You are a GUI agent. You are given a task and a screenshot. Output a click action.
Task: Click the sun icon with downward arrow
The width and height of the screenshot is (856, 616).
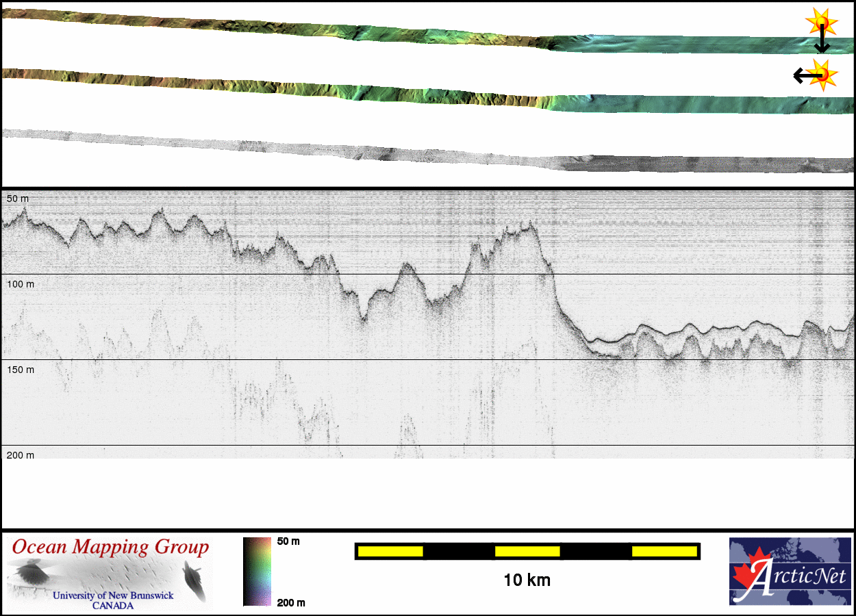coord(822,23)
